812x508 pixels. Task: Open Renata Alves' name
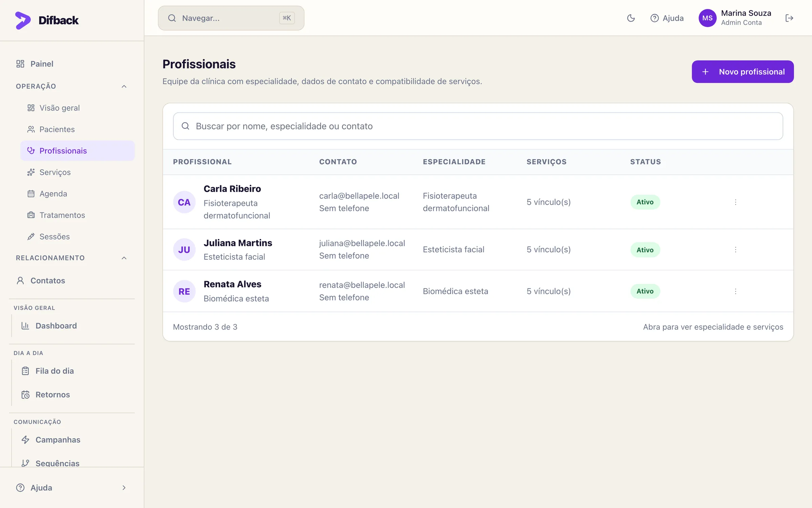coord(232,284)
